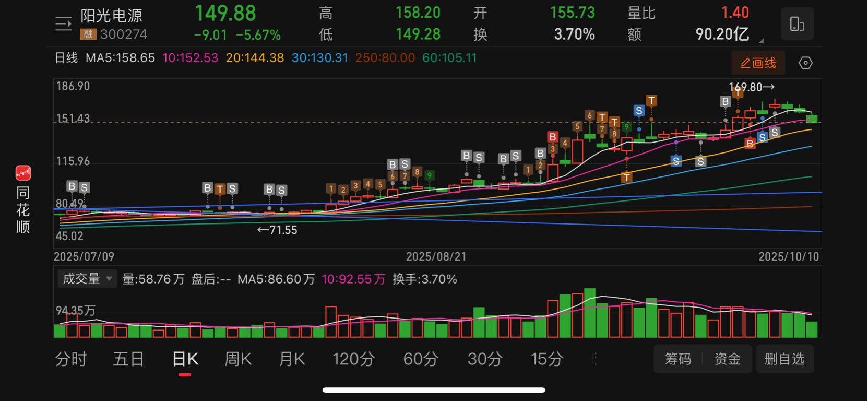Tap the 250:80.00 moving average label
The image size is (868, 401).
tap(385, 58)
